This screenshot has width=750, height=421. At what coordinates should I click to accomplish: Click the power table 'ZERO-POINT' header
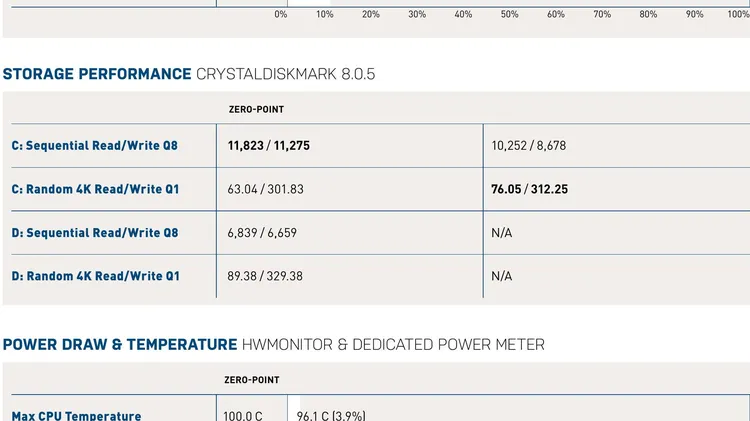[252, 380]
